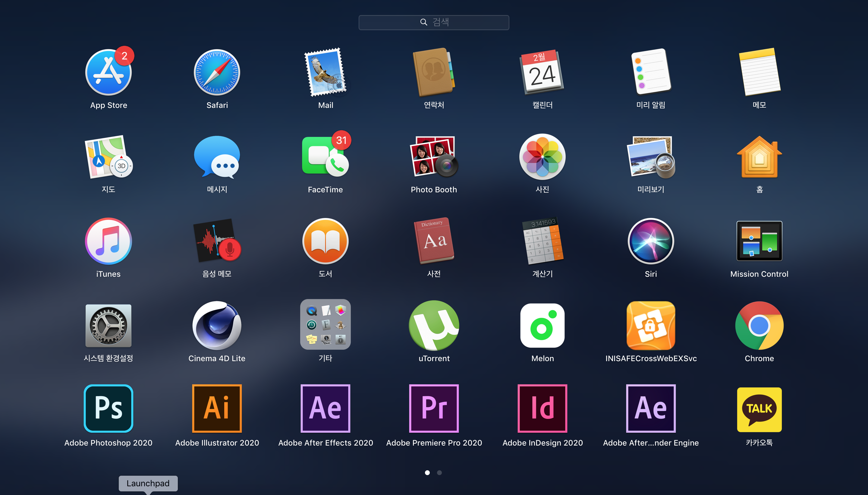Open App Store with update badge

(x=108, y=72)
